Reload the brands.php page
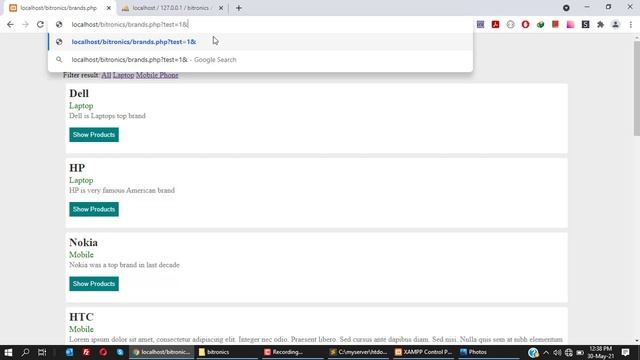640x360 pixels. coord(40,24)
